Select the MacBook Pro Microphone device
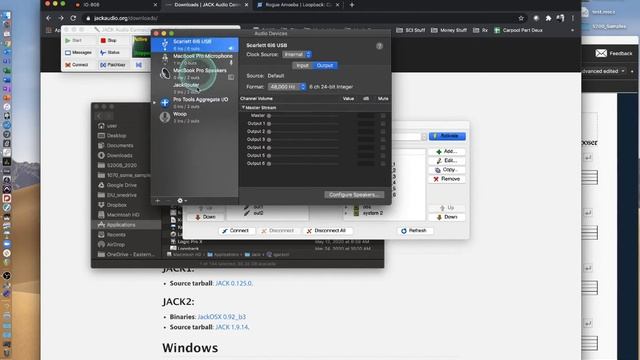The height and width of the screenshot is (360, 640). click(x=195, y=59)
